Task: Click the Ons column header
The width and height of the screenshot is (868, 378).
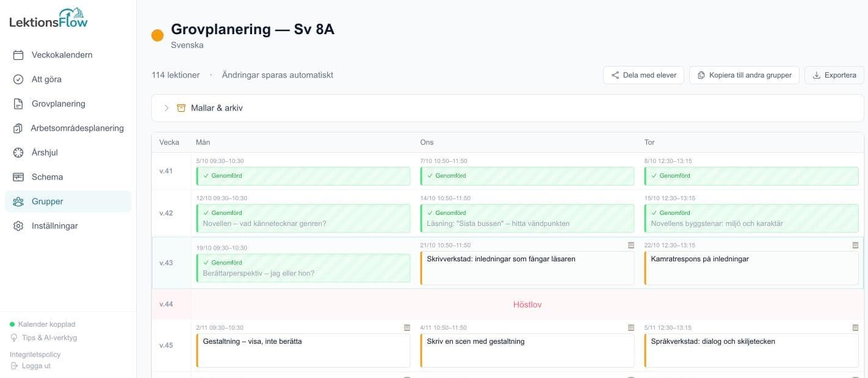Action: tap(427, 142)
